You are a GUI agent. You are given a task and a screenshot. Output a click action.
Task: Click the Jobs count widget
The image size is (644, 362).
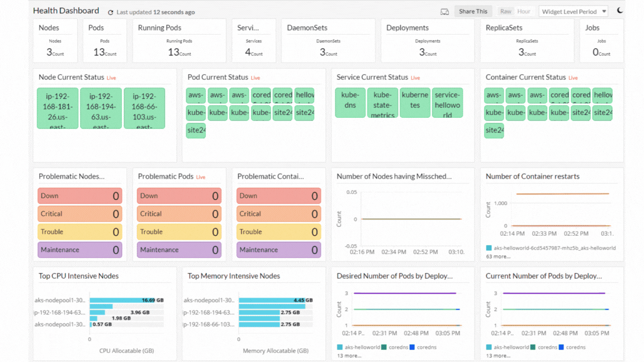602,41
